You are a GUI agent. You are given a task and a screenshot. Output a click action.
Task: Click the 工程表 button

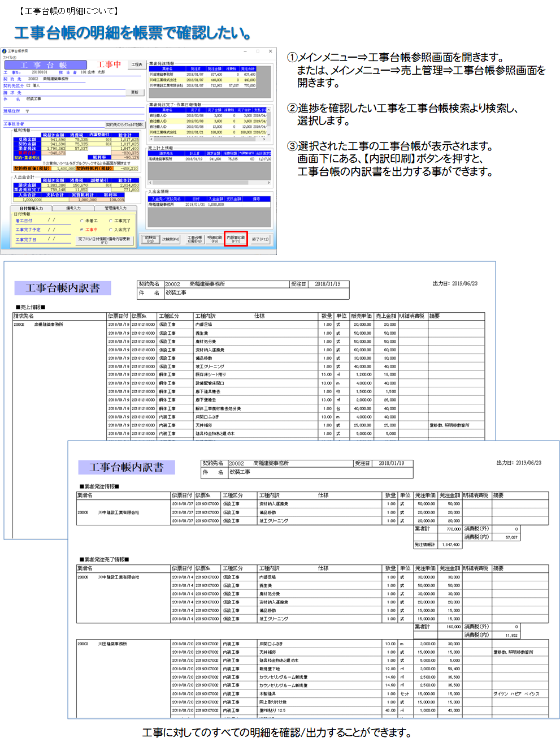pyautogui.click(x=137, y=64)
